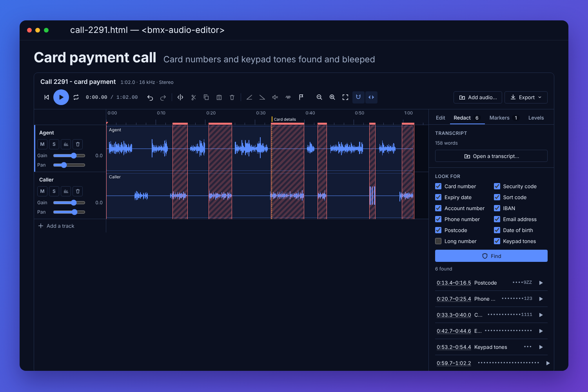Zoom in on the timeline
The height and width of the screenshot is (392, 588).
pos(332,97)
